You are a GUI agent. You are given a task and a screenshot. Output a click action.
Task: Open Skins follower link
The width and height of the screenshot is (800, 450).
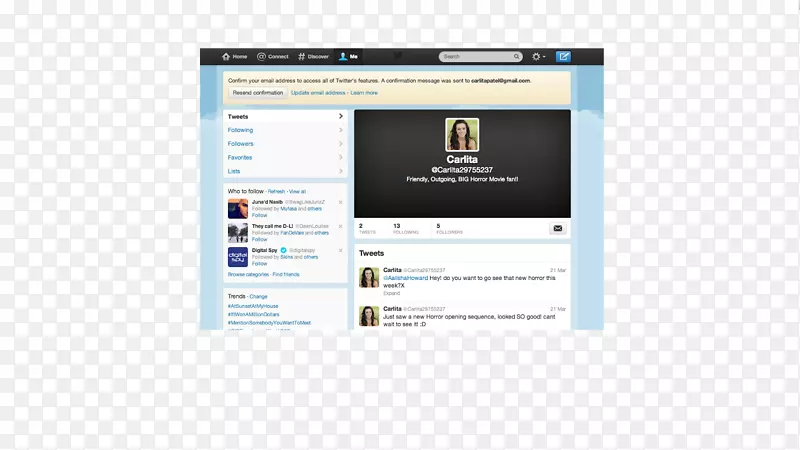click(286, 257)
